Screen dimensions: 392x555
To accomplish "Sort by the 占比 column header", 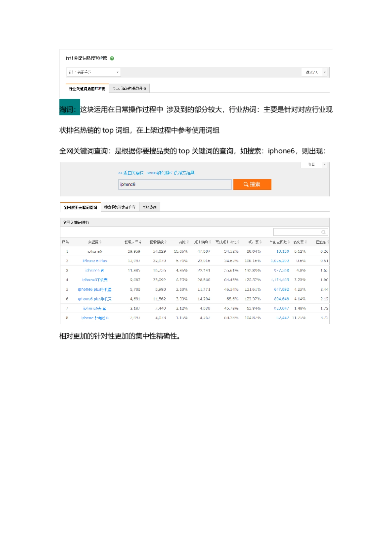I will coord(184,242).
